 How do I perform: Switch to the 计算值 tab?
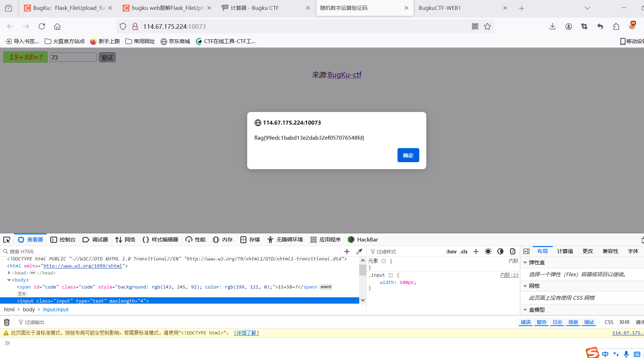tap(565, 251)
